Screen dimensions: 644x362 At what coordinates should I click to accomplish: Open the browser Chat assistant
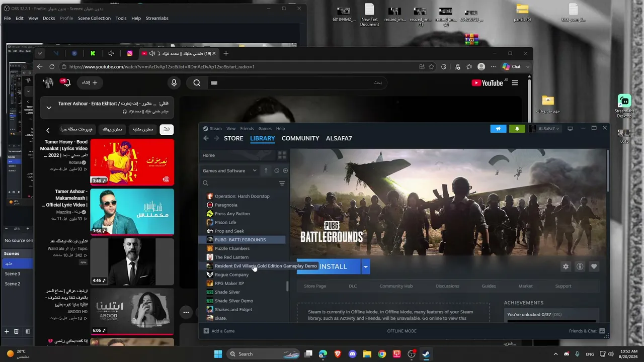pos(512,67)
